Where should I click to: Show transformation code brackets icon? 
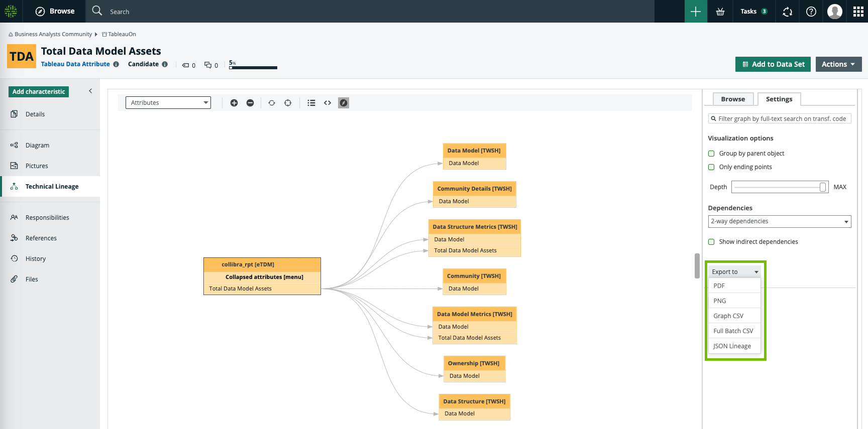tap(328, 103)
